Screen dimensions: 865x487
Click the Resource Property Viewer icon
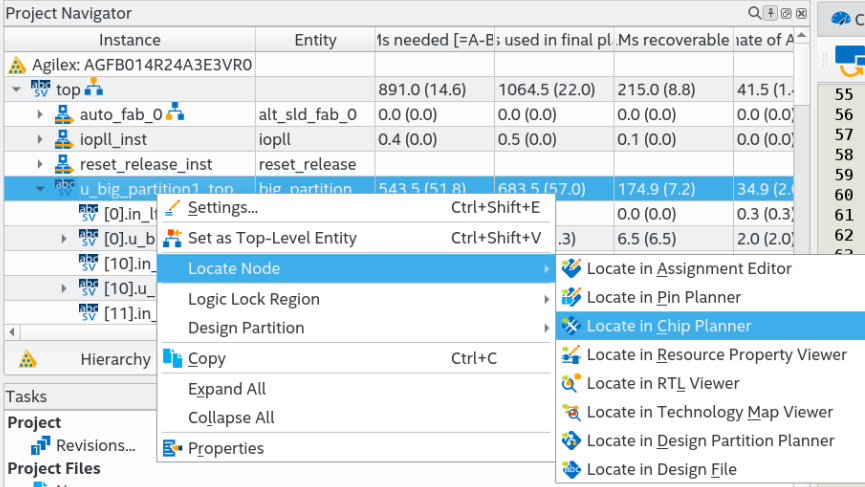point(571,355)
